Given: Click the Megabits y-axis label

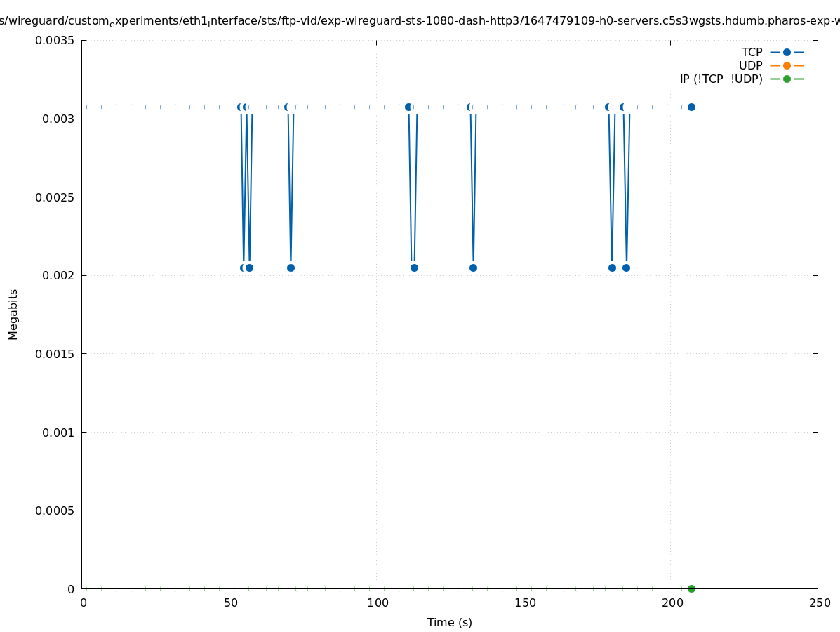Looking at the screenshot, I should (13, 314).
